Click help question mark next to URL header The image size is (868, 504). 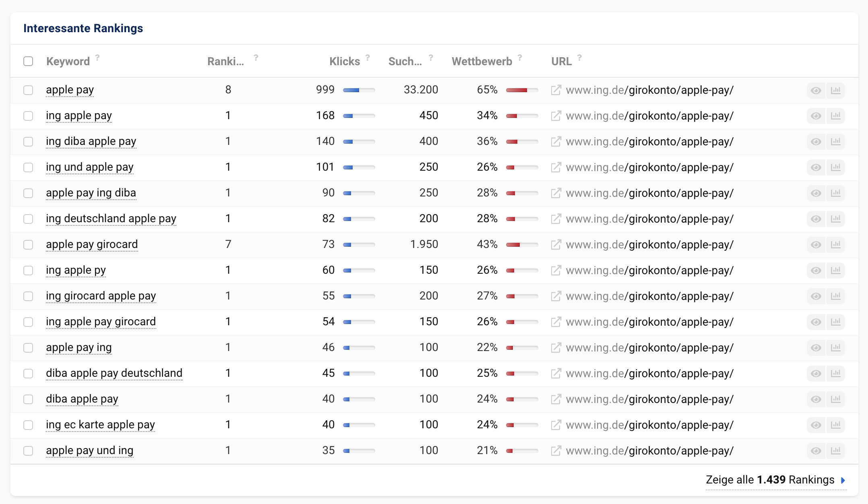click(x=579, y=58)
